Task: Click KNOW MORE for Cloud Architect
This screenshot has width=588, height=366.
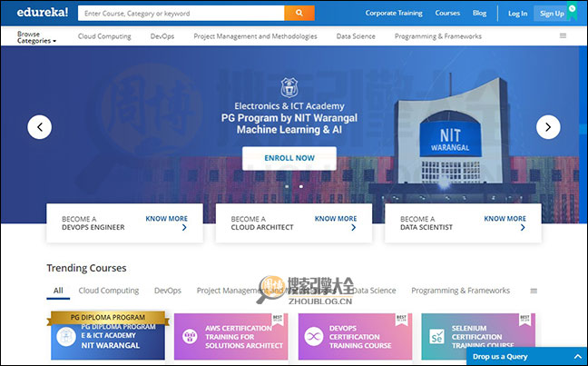Action: (x=336, y=219)
